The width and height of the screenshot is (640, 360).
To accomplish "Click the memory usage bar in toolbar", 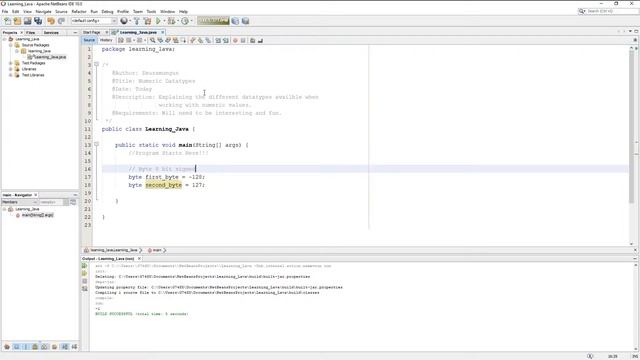I will tap(213, 21).
